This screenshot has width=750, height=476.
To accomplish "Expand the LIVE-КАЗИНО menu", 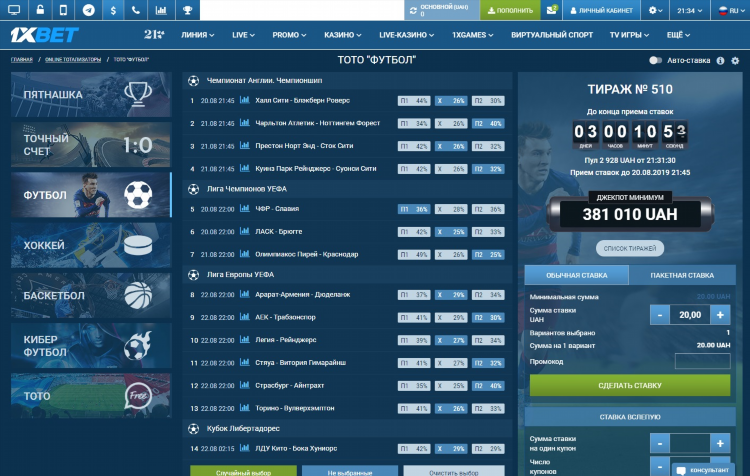I will (407, 35).
